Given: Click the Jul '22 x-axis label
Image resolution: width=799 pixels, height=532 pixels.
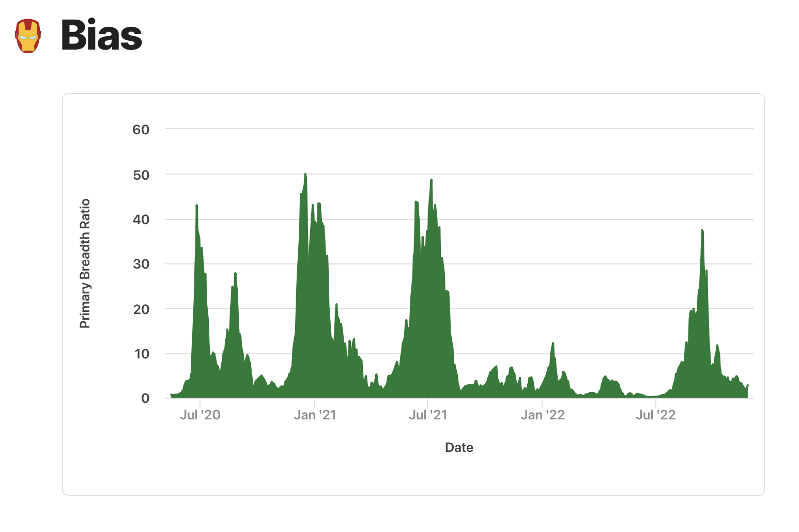Looking at the screenshot, I should [x=656, y=415].
